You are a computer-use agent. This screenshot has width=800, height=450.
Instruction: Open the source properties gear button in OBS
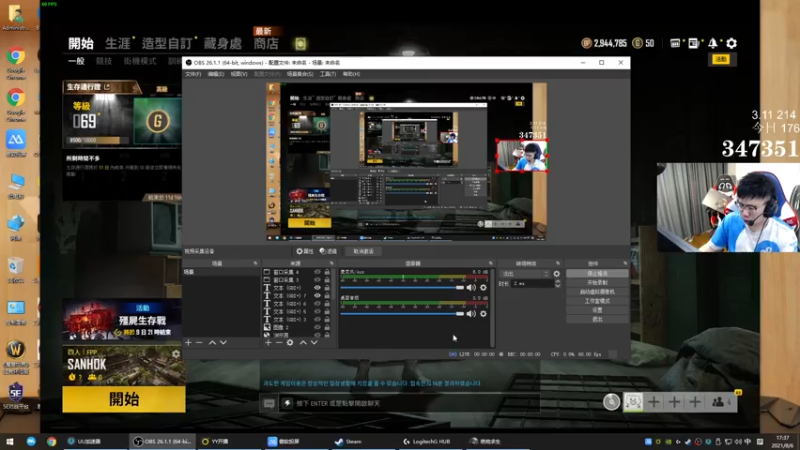coord(305,251)
